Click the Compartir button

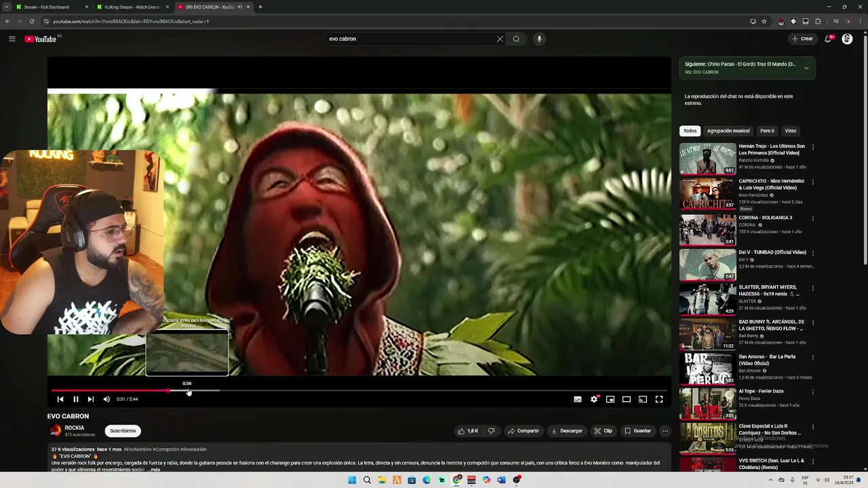(524, 431)
